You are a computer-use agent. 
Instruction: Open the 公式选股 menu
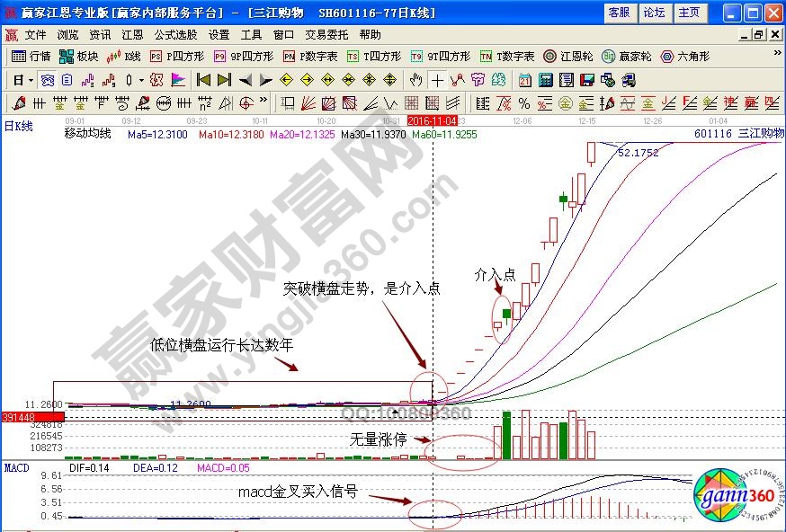175,35
